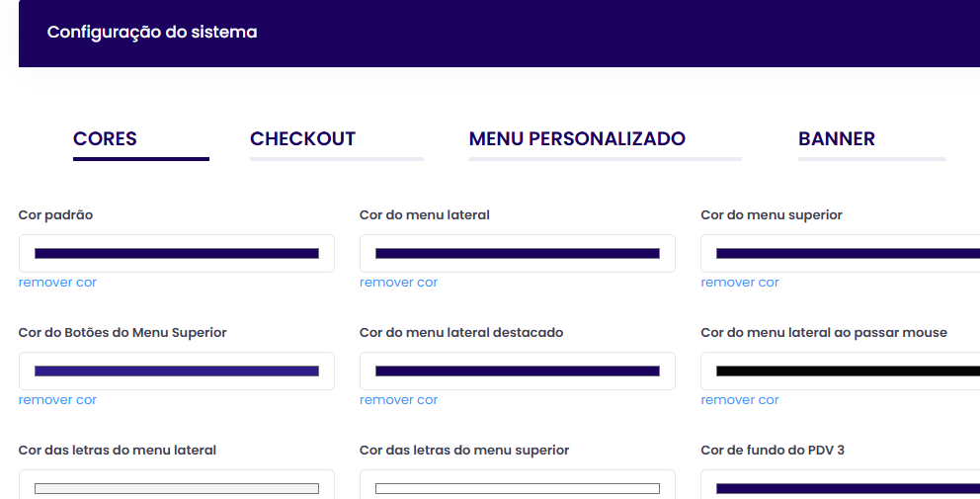Click the 'Configuração do sistema' header title

click(152, 33)
